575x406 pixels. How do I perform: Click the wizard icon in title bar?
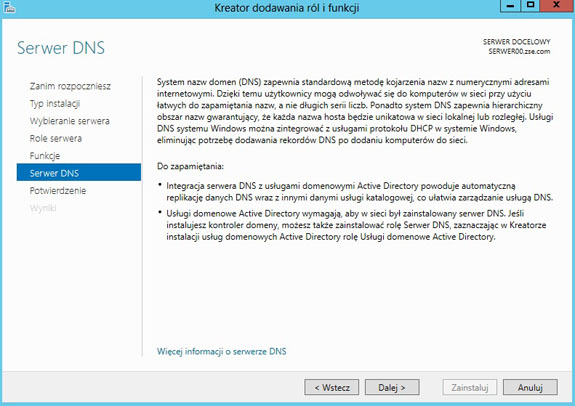9,7
